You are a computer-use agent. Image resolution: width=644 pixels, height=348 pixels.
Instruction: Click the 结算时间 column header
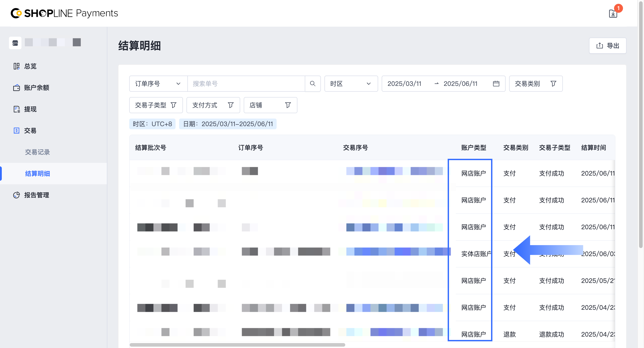tap(593, 148)
